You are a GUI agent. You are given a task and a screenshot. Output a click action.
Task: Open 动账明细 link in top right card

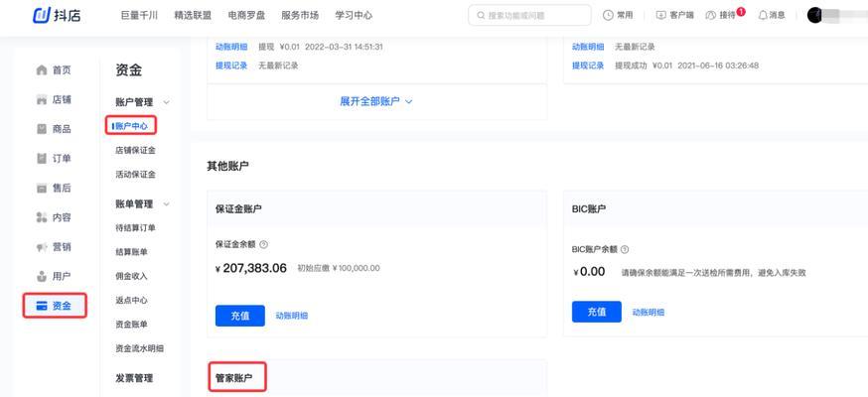point(588,47)
